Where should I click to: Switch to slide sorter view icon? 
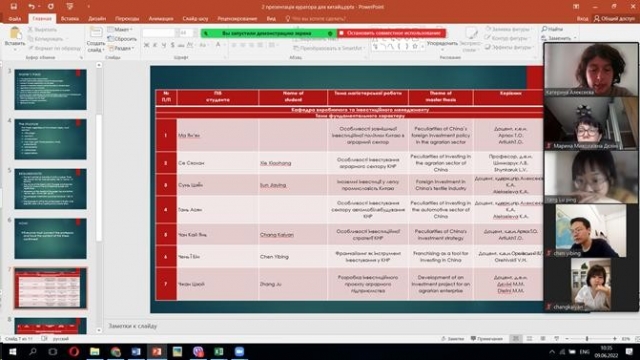[x=529, y=339]
